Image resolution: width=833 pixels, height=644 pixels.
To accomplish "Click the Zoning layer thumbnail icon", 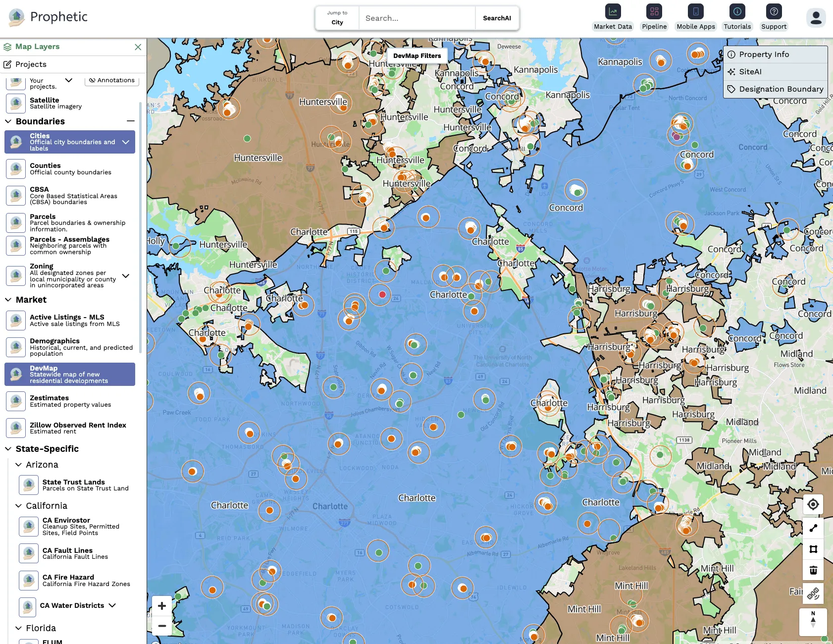I will (x=16, y=276).
